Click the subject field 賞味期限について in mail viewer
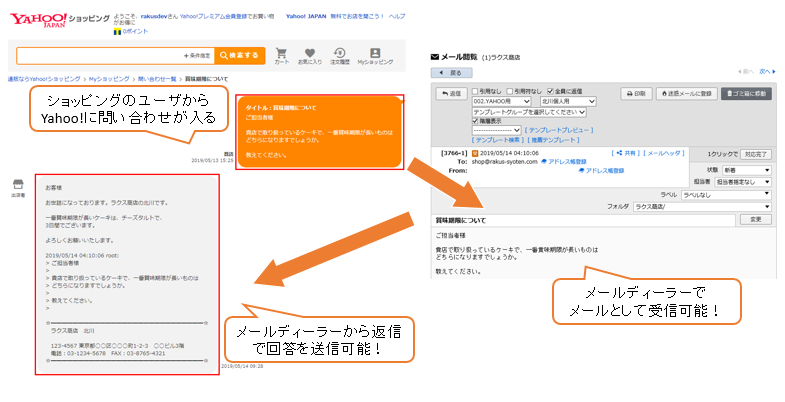The height and width of the screenshot is (402, 785). pyautogui.click(x=585, y=220)
